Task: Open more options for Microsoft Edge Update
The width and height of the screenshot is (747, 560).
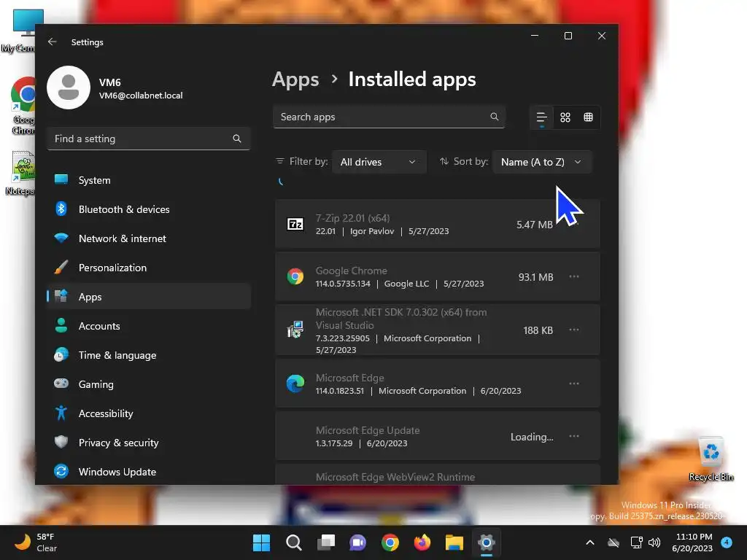Action: (574, 436)
